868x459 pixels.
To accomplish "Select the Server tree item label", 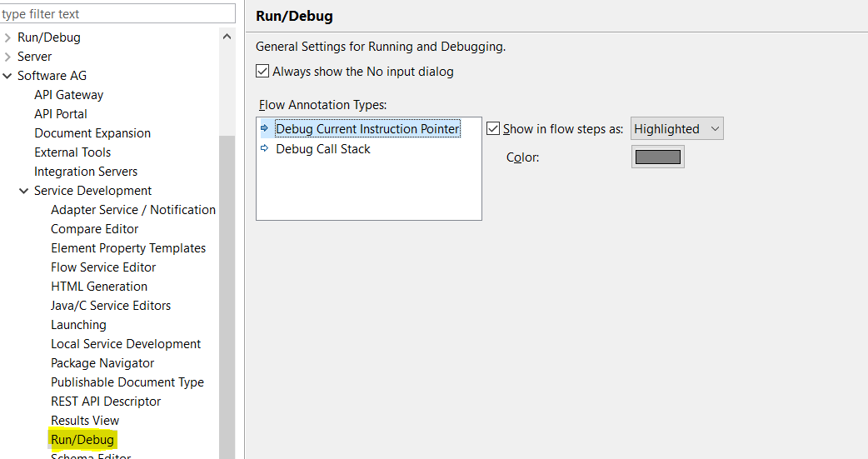I will click(x=34, y=57).
